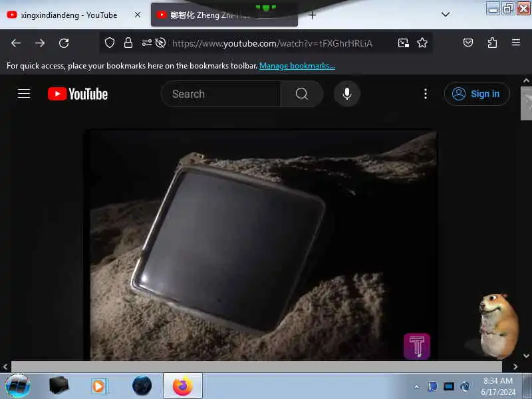532x399 pixels.
Task: Open site permissions icon in address bar
Action: 146,43
